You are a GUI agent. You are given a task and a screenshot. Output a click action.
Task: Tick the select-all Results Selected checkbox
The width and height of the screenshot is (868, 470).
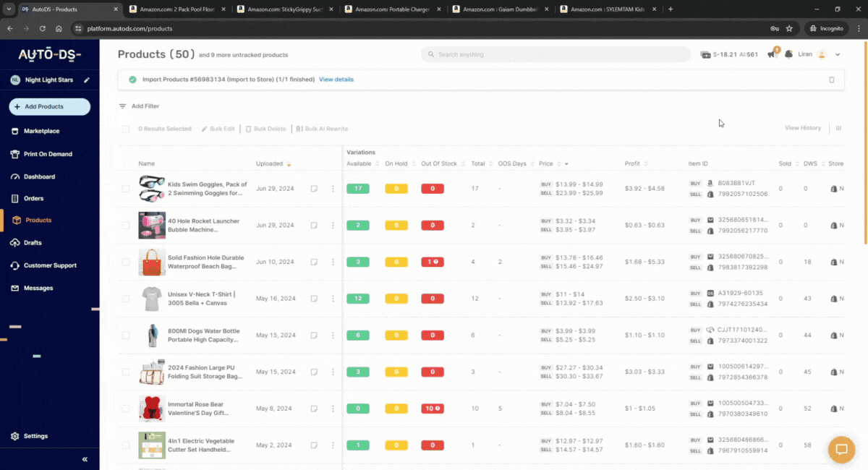point(126,129)
